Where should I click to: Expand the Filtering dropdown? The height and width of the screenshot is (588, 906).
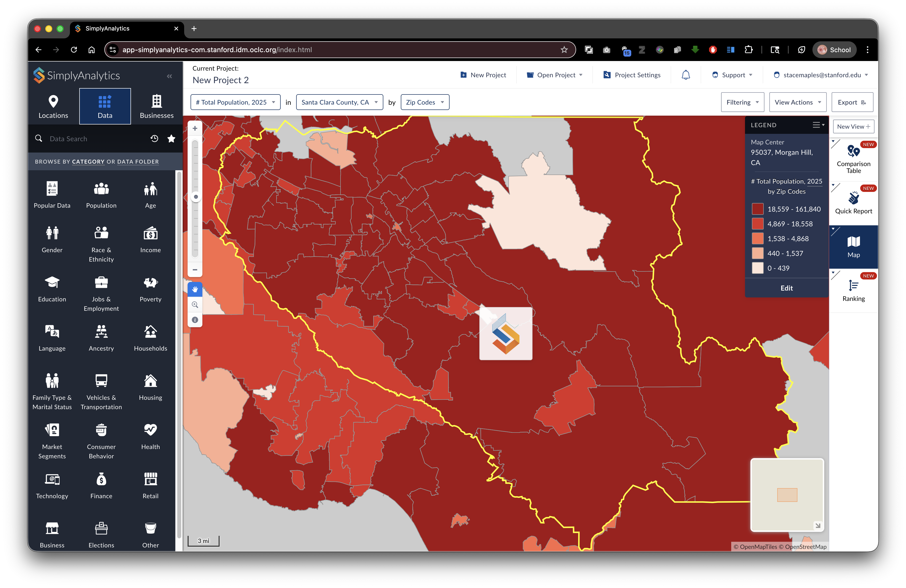click(x=742, y=102)
